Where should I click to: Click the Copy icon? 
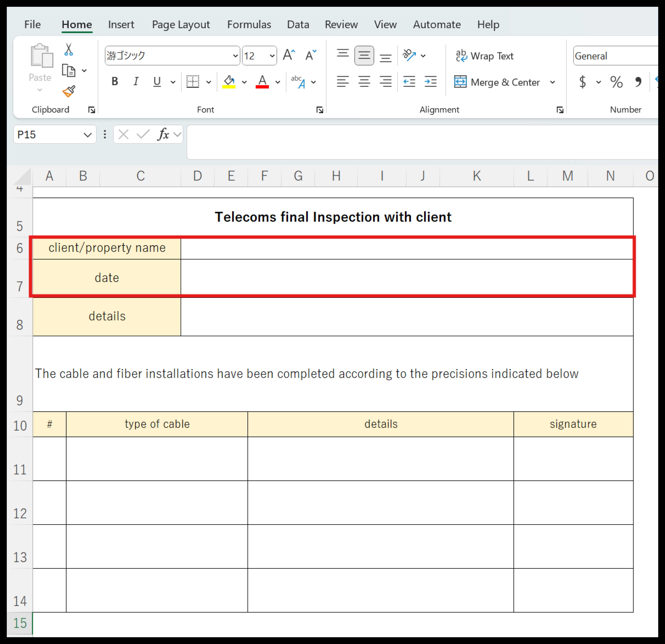click(x=69, y=71)
